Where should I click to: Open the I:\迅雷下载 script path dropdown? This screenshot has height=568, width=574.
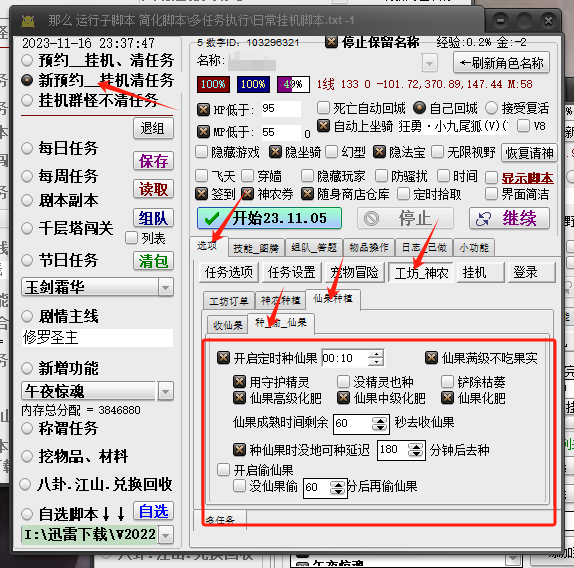(165, 535)
